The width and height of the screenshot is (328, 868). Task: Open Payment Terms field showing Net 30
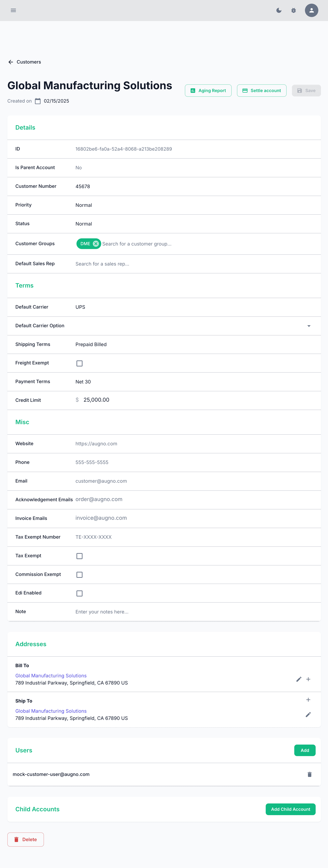(194, 382)
